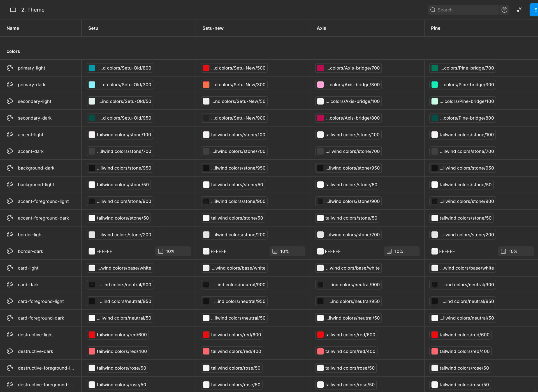Screen dimensions: 538x392
Task: Open Setu card-dark alias neutral/900
Action: click(x=120, y=285)
